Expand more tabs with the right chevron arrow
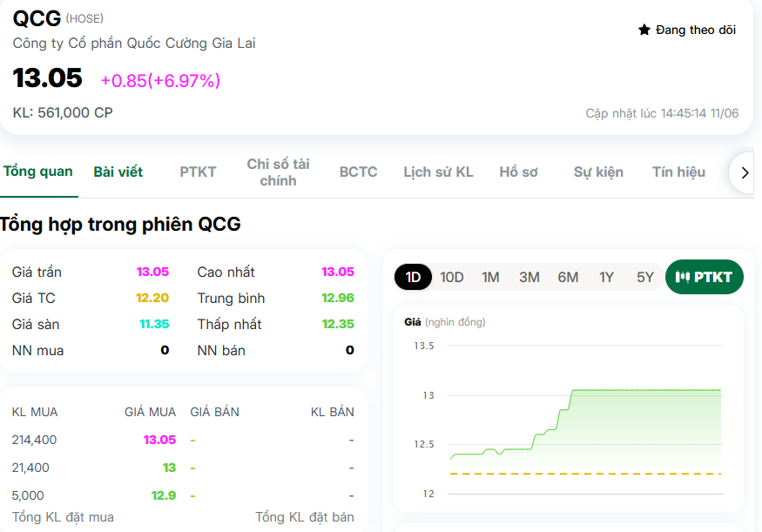 pyautogui.click(x=745, y=172)
